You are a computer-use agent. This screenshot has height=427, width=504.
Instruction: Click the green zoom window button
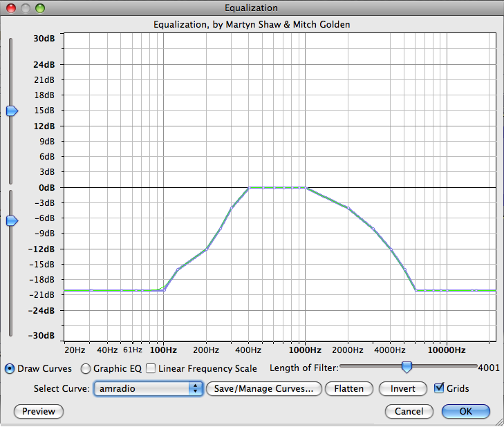[x=39, y=8]
